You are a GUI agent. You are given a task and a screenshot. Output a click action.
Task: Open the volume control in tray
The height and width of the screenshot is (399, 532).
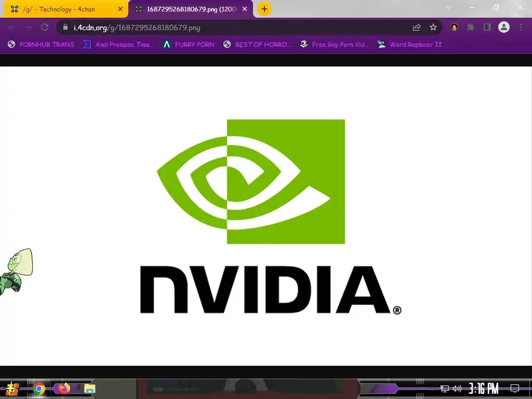[457, 389]
